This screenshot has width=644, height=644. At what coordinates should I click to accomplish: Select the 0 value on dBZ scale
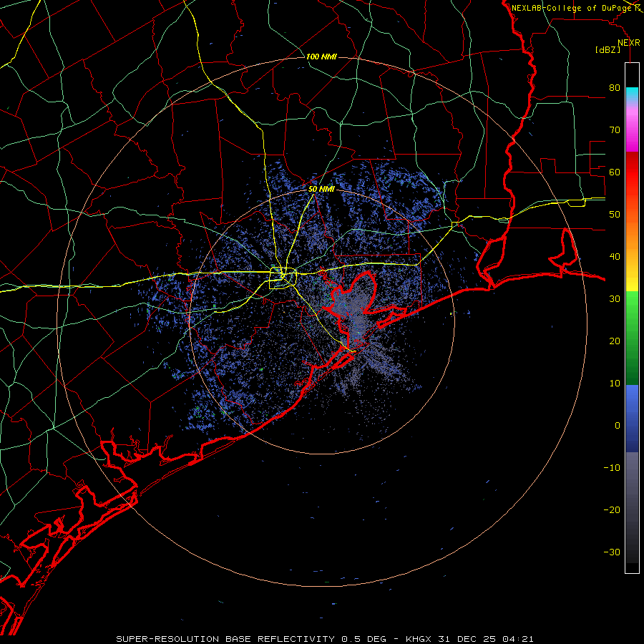[618, 426]
